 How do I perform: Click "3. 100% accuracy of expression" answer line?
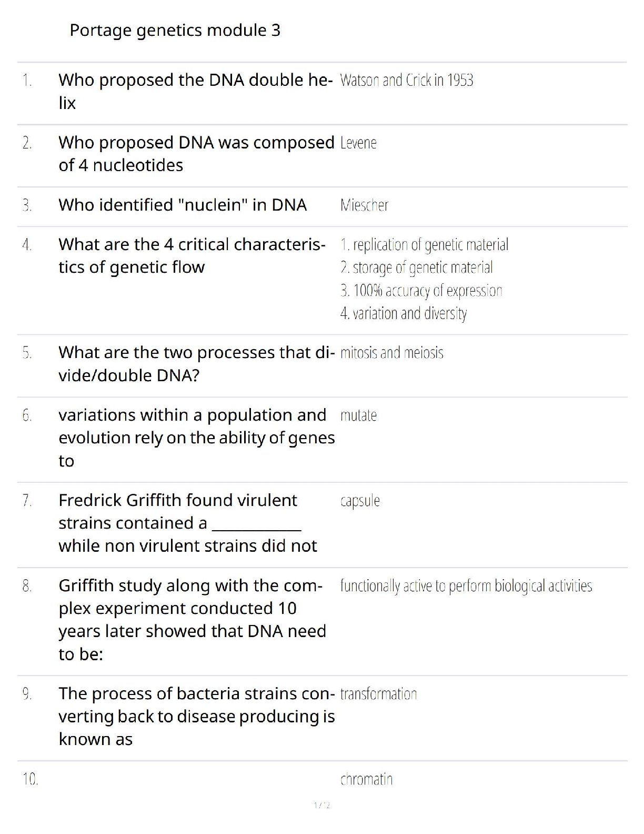421,291
